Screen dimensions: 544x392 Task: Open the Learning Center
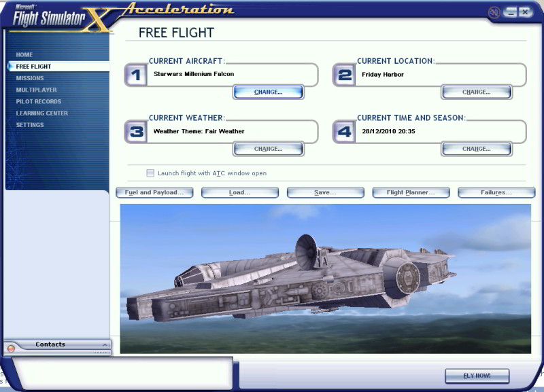(42, 113)
